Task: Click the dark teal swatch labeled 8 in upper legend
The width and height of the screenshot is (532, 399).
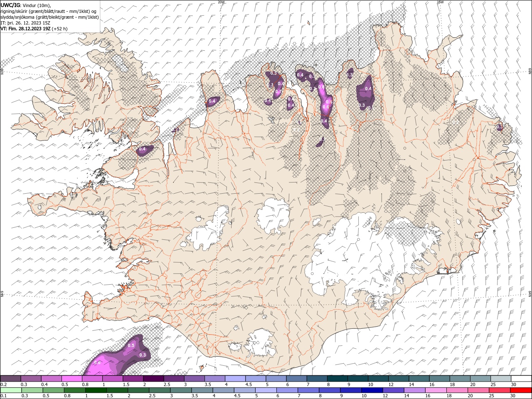Action: tap(337, 378)
